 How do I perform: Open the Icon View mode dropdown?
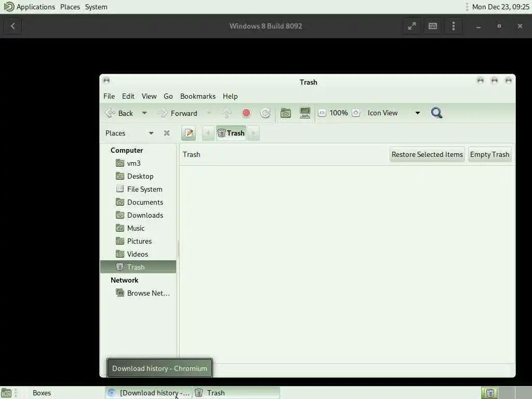tap(394, 113)
